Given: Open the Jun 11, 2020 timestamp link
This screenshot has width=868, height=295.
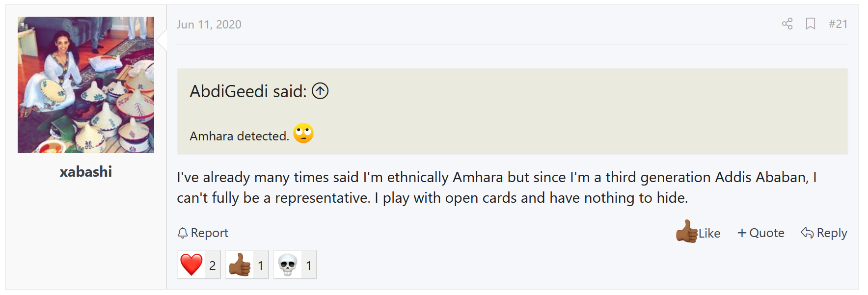Looking at the screenshot, I should [x=209, y=25].
